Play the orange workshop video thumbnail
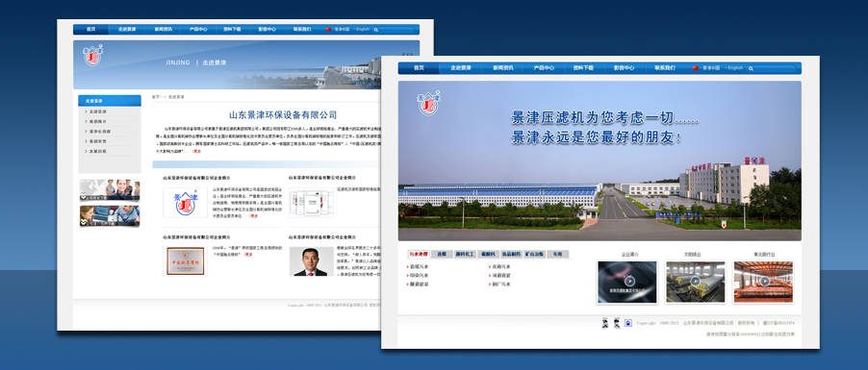This screenshot has width=868, height=370. pyautogui.click(x=763, y=282)
